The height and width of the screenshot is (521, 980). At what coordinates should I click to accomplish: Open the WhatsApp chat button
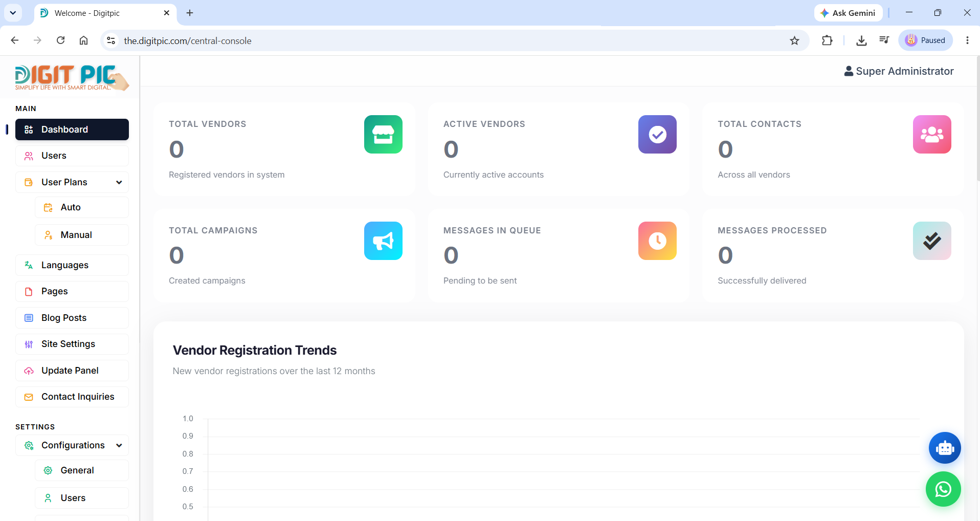(x=943, y=489)
